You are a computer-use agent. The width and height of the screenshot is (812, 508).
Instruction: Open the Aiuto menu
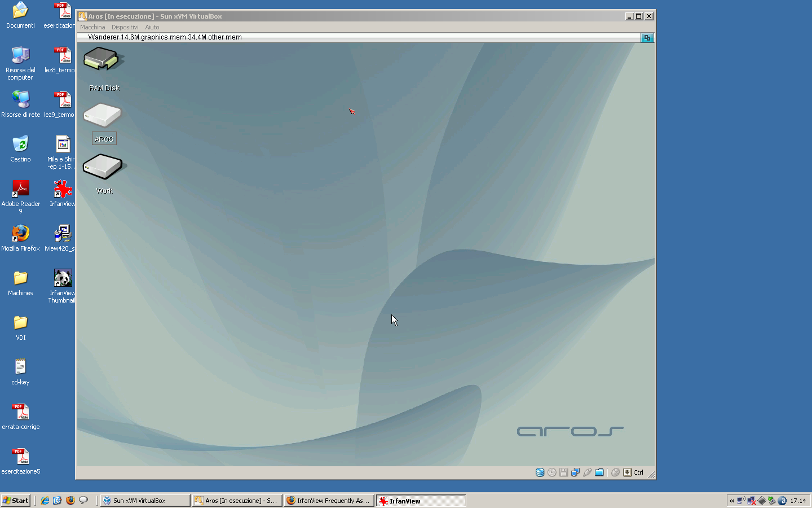(152, 27)
